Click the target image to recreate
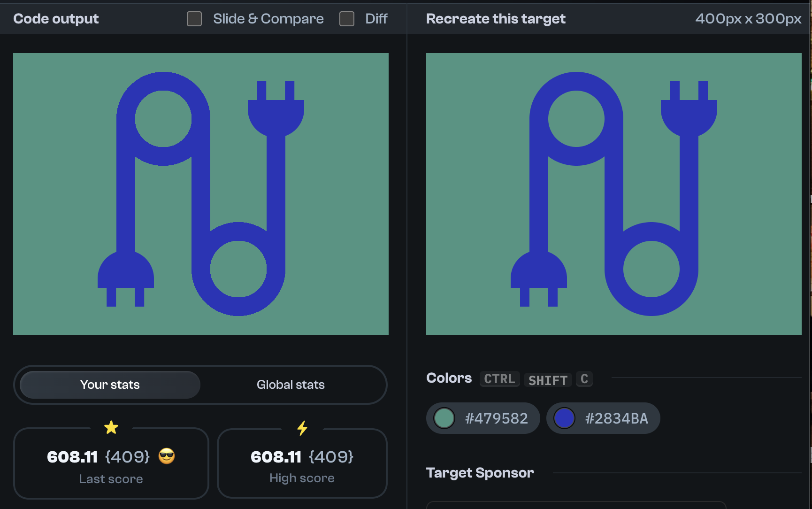The height and width of the screenshot is (509, 812). pyautogui.click(x=614, y=194)
